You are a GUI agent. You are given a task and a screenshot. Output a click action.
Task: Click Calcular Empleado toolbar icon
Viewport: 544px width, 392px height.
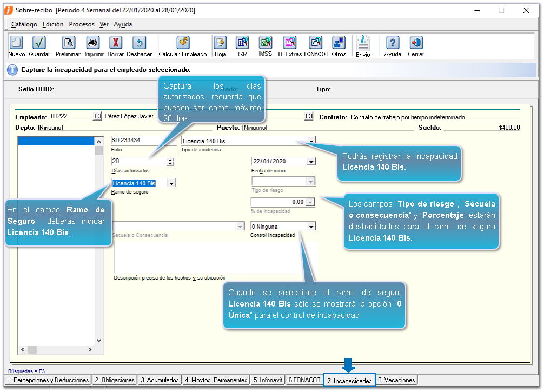click(183, 43)
